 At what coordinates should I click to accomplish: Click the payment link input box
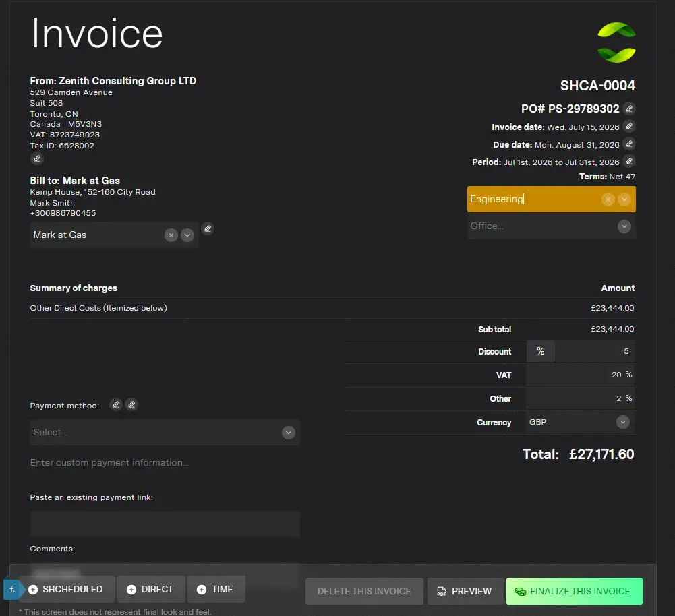(165, 524)
